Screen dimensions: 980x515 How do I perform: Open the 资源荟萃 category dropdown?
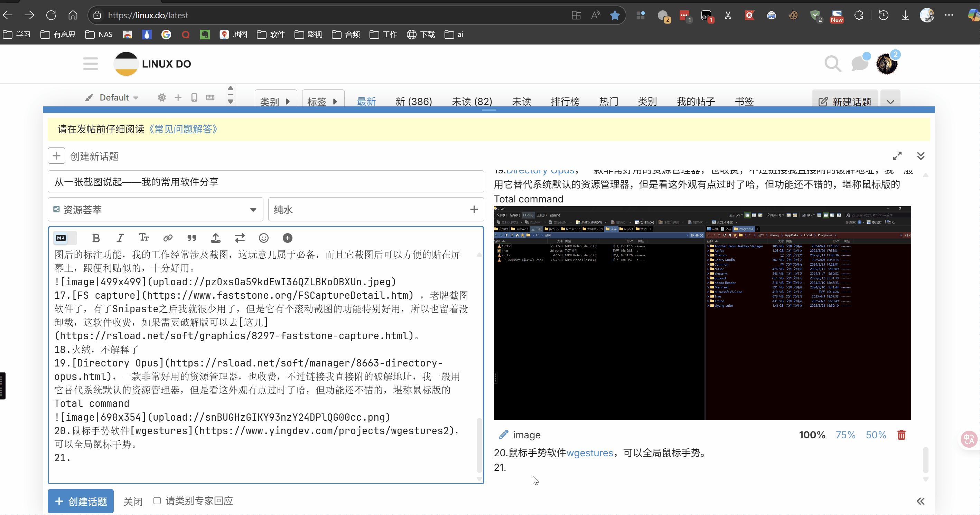155,209
